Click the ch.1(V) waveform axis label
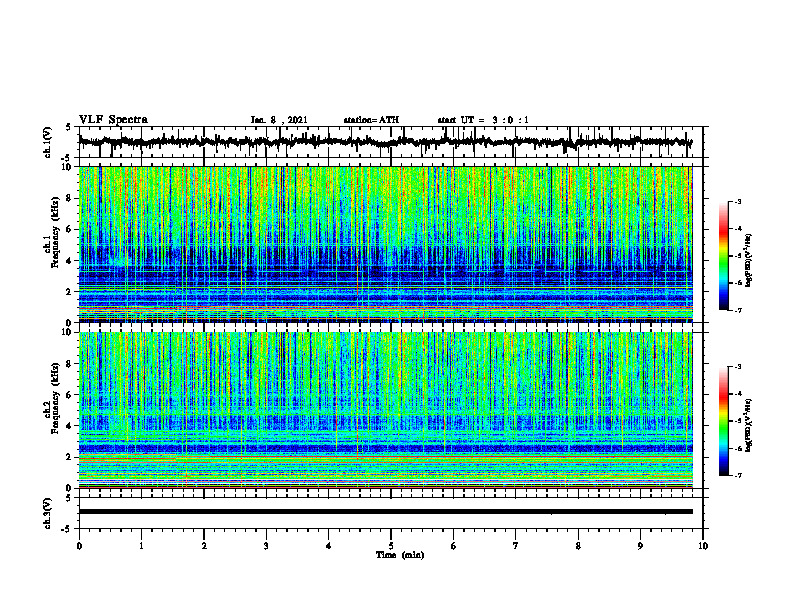This screenshot has height=612, width=792. click(x=48, y=142)
